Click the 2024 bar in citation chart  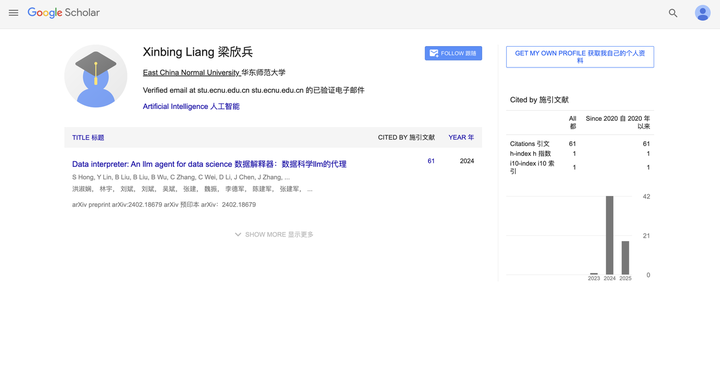click(x=609, y=235)
